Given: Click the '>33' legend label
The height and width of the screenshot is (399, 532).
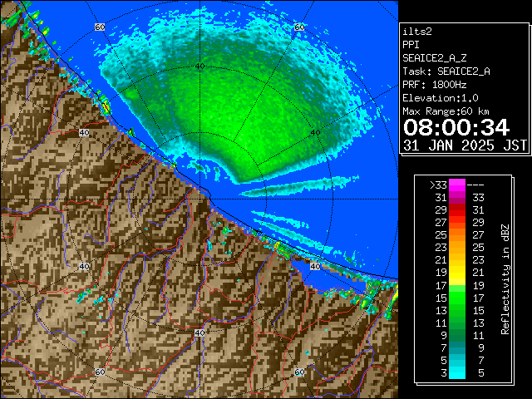Looking at the screenshot, I should pyautogui.click(x=438, y=185).
